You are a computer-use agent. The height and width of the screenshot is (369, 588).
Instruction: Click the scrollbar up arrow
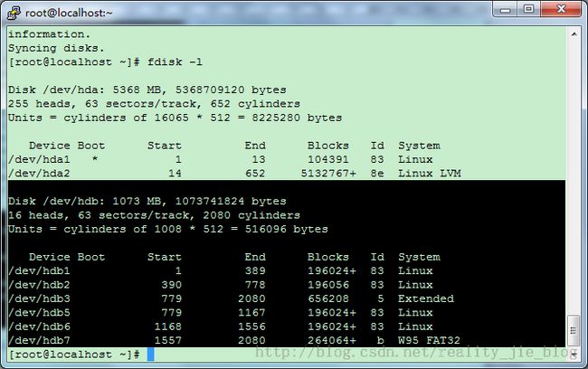(x=574, y=34)
